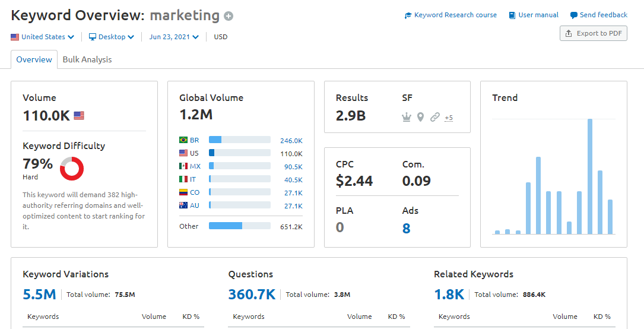Open the United States country dropdown
The height and width of the screenshot is (329, 644).
[x=43, y=37]
